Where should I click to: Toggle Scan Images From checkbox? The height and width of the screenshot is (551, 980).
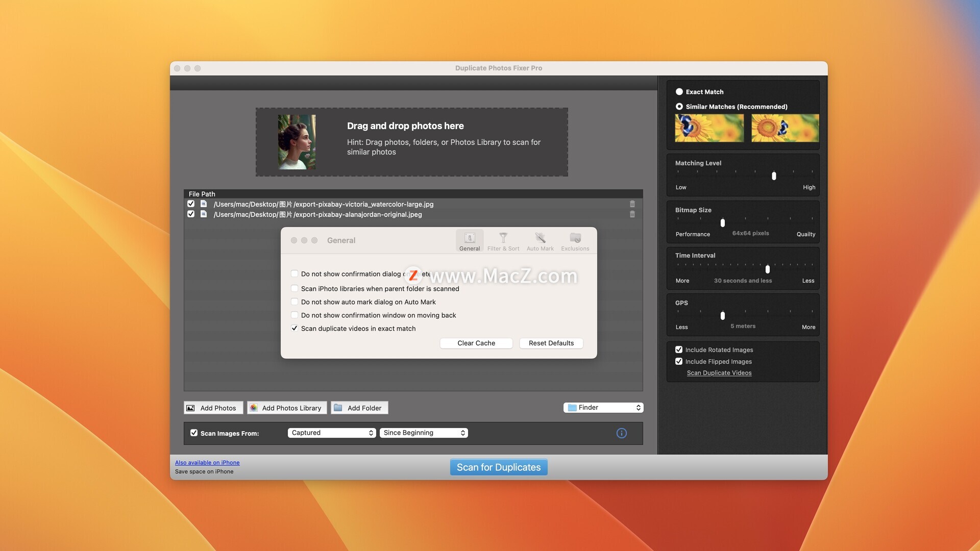pos(194,433)
